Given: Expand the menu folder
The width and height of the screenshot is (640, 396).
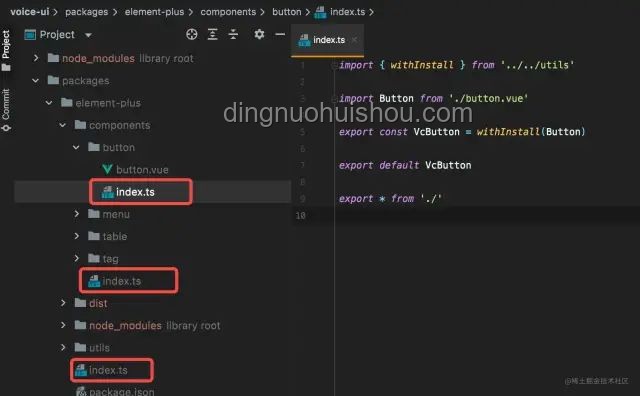Looking at the screenshot, I should (77, 214).
